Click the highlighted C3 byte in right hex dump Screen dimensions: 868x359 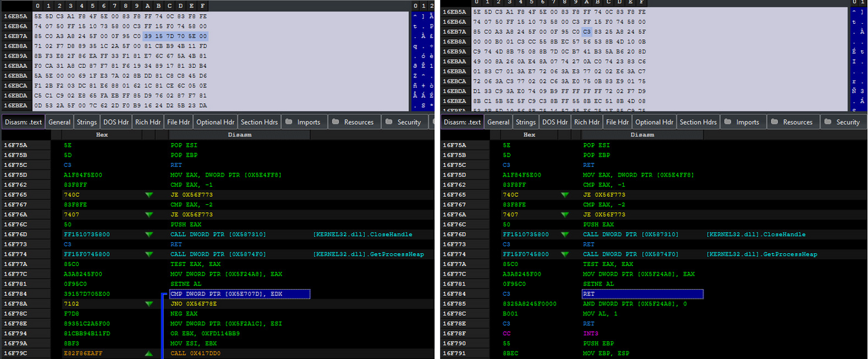click(587, 32)
